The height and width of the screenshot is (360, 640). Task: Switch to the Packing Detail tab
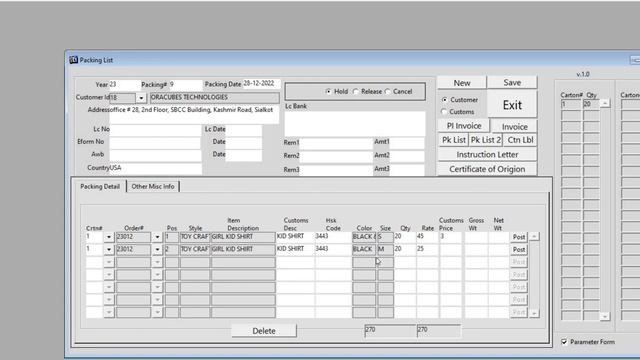100,186
